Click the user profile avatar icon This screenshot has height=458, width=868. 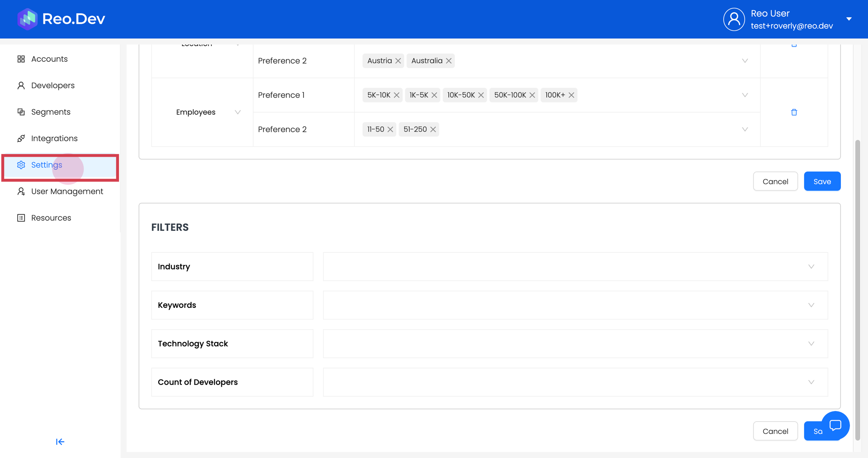coord(734,19)
